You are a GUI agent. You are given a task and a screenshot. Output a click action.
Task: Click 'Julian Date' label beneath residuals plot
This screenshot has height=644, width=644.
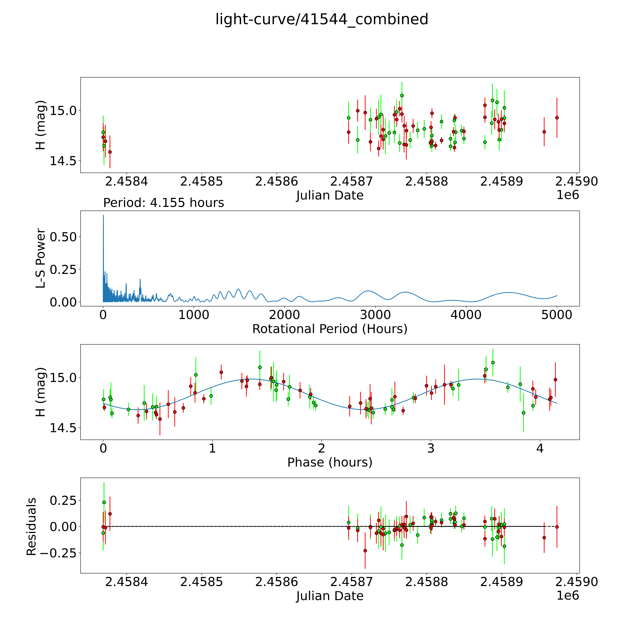330,596
